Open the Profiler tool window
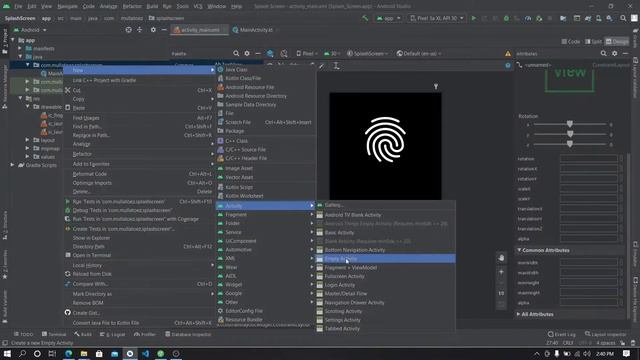This screenshot has height=360, width=640. (x=145, y=334)
